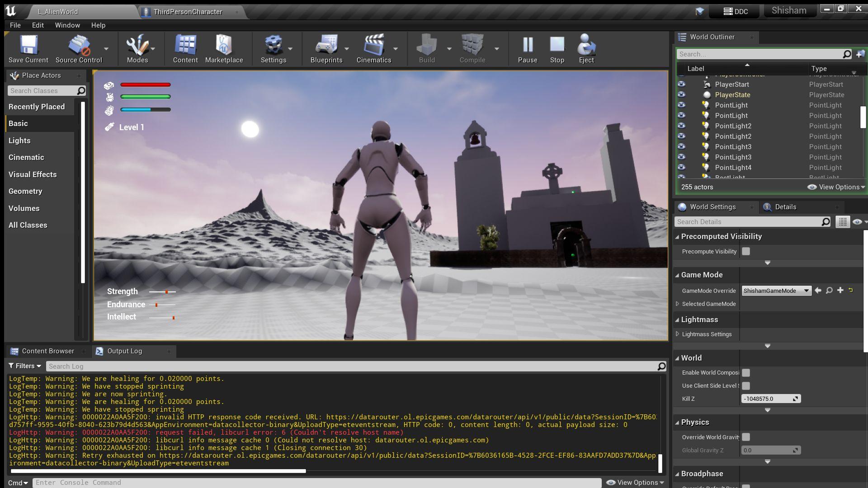Browse to GameMode Override asset magnifier icon

click(x=829, y=291)
